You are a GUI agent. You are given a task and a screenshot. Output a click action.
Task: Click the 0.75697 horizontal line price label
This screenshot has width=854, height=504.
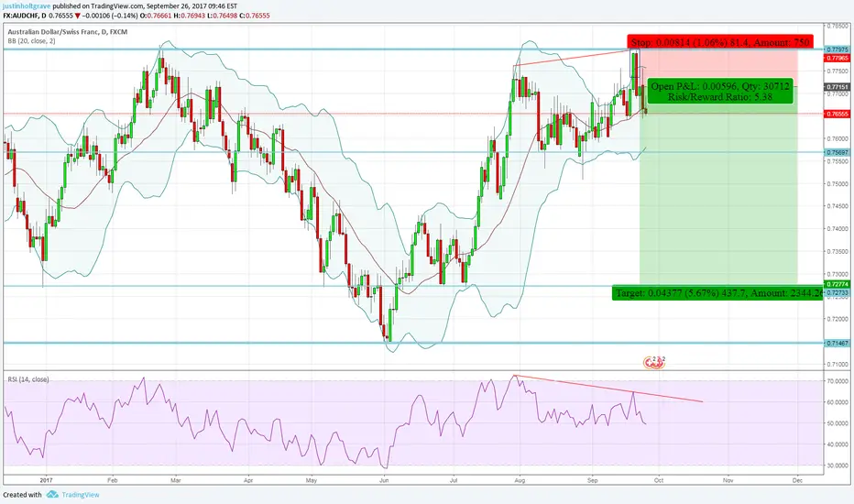[838, 152]
